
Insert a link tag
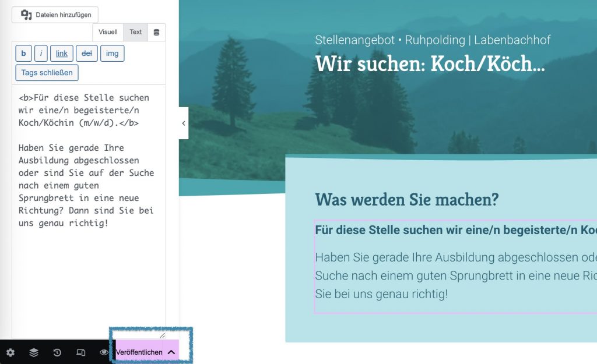coord(61,54)
